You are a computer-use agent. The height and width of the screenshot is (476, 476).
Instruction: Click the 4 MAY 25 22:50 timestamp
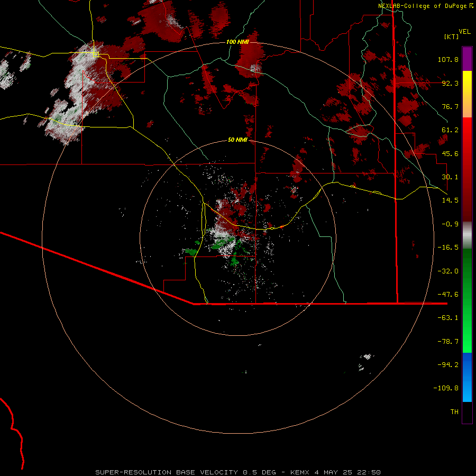(x=347, y=472)
